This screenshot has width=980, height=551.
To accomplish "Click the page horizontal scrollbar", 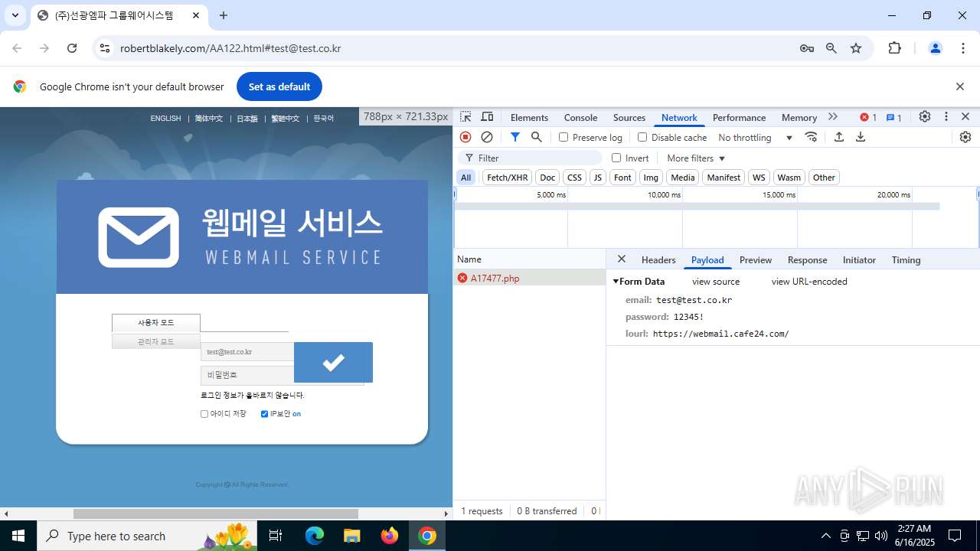I will (215, 514).
